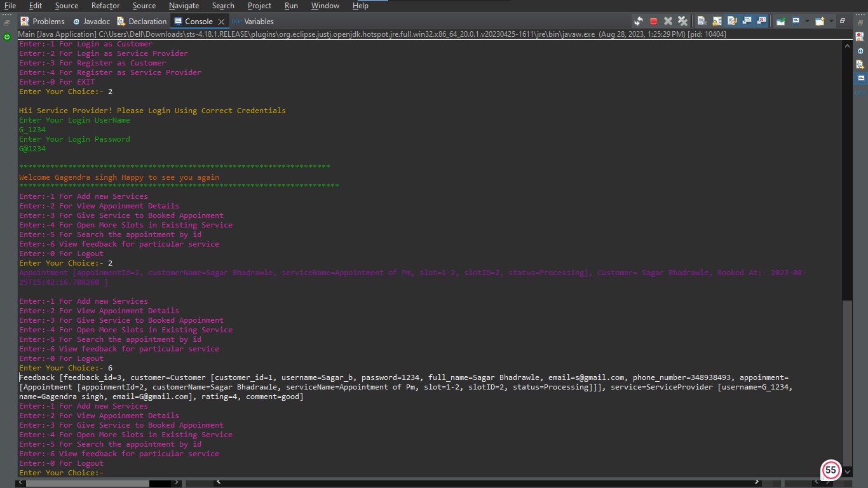The width and height of the screenshot is (868, 488).
Task: Toggle show console when standard error changes
Action: tap(761, 21)
